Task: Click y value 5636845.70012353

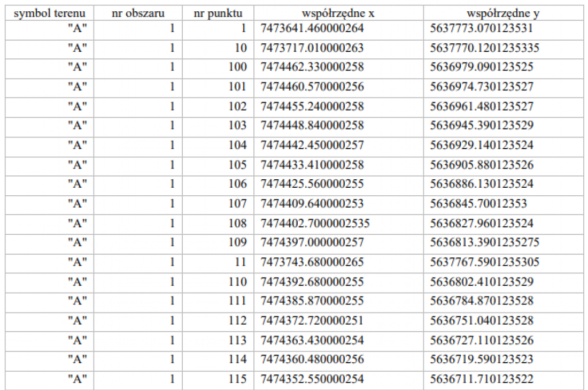Action: 478,204
